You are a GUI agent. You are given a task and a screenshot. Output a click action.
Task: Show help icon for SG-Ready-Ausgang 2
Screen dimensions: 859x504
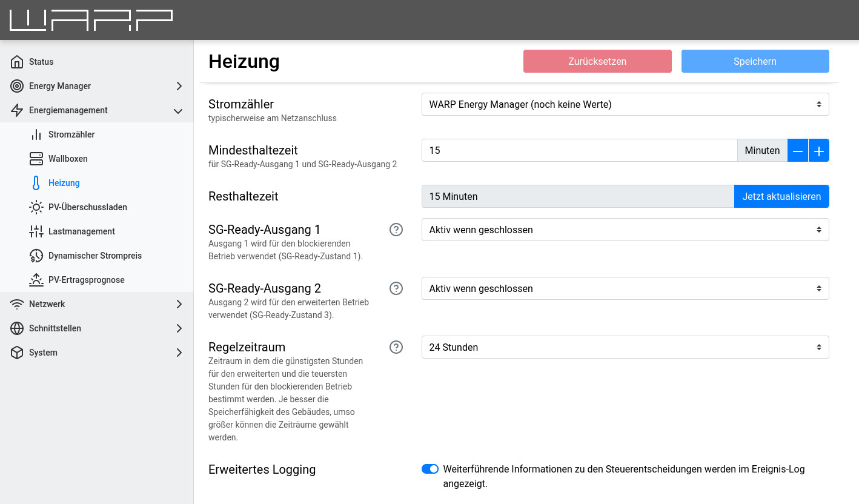[x=396, y=288]
